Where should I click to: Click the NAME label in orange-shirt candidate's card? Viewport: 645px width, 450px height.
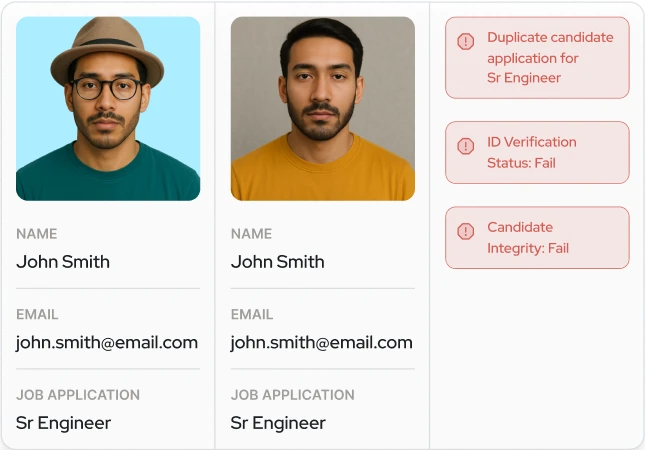pos(251,234)
